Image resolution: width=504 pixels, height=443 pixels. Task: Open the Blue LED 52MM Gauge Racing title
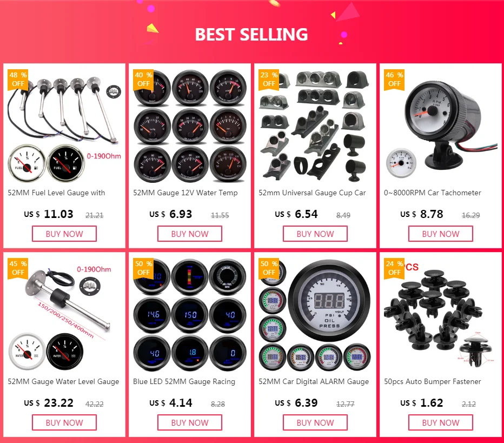point(184,381)
